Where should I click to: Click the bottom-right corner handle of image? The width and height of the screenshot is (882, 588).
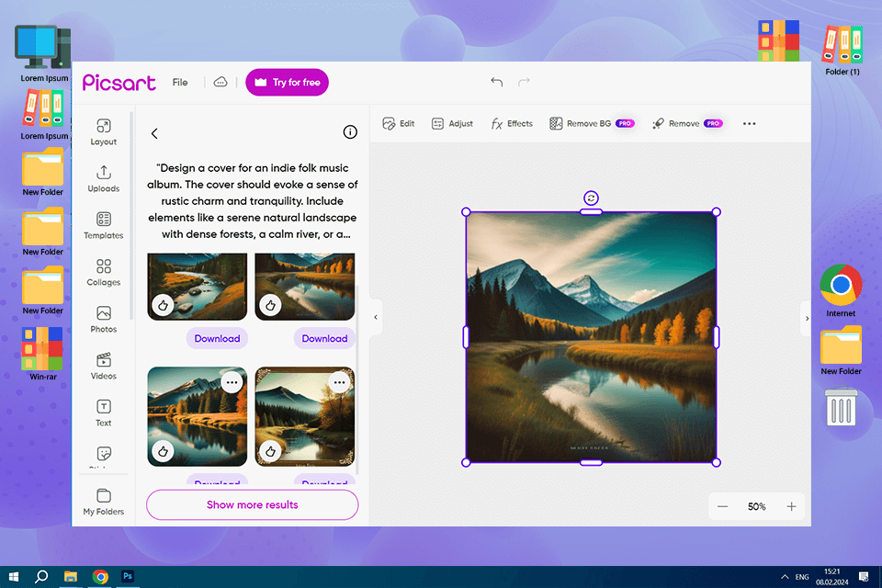pos(716,462)
